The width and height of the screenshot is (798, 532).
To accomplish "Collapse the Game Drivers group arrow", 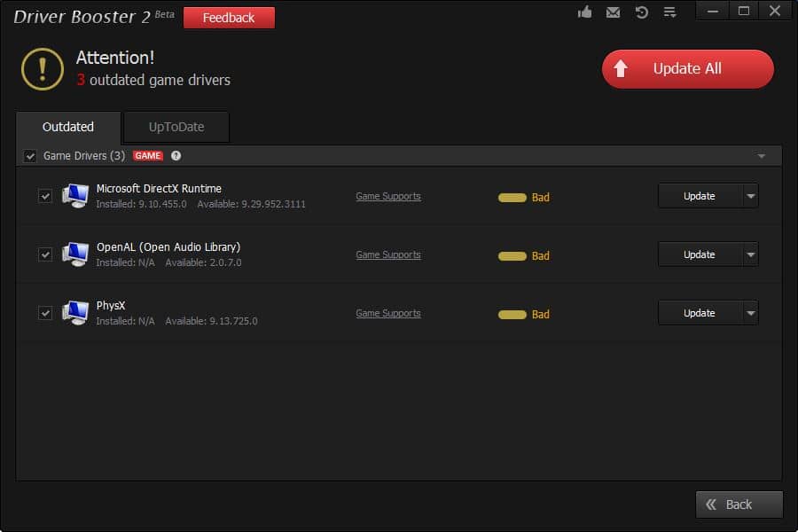I will pyautogui.click(x=762, y=156).
